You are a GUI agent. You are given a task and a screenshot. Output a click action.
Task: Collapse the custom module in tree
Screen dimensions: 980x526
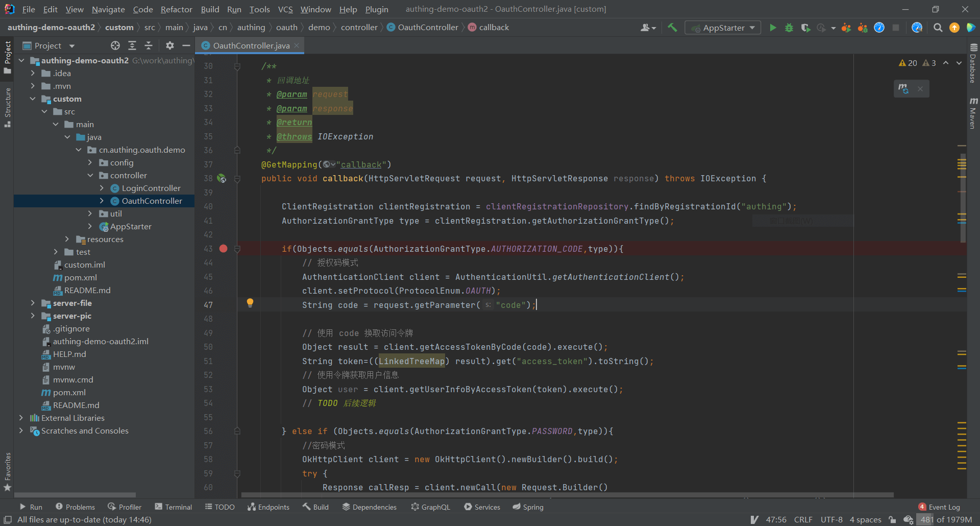33,99
